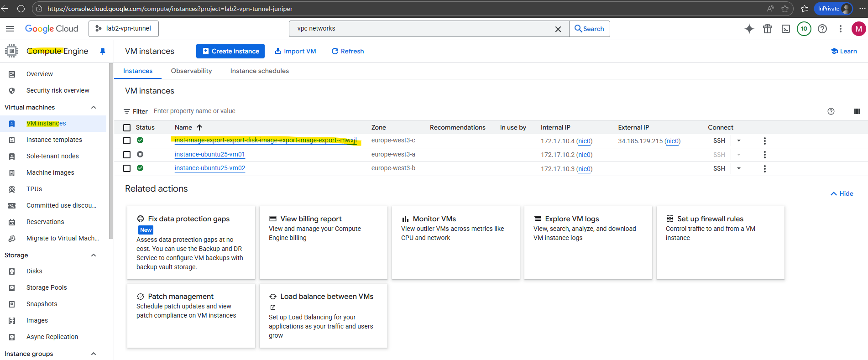
Task: Check the box for instance-ubuntu25-vm01
Action: [127, 155]
